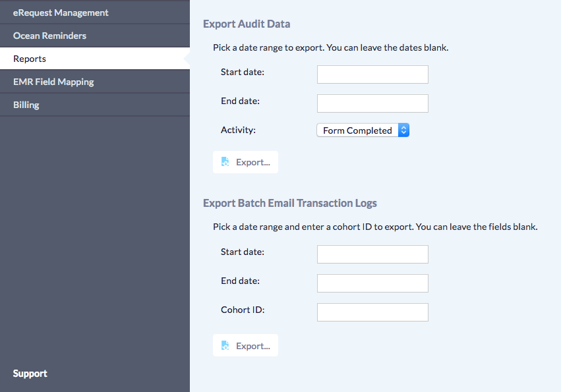Focus the Cohort ID input field
561x392 pixels.
tap(372, 312)
